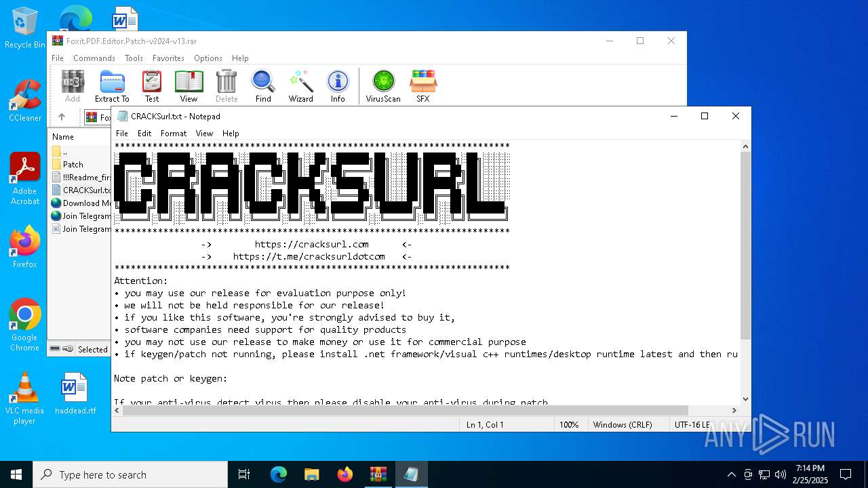Click the network tray icon
The image size is (868, 488).
pyautogui.click(x=764, y=474)
